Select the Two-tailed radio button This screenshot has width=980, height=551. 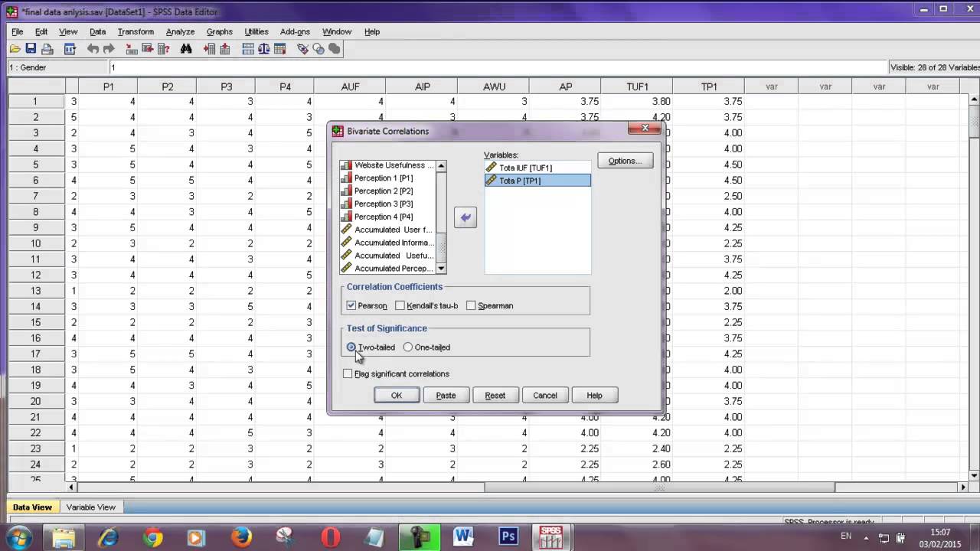pos(351,347)
